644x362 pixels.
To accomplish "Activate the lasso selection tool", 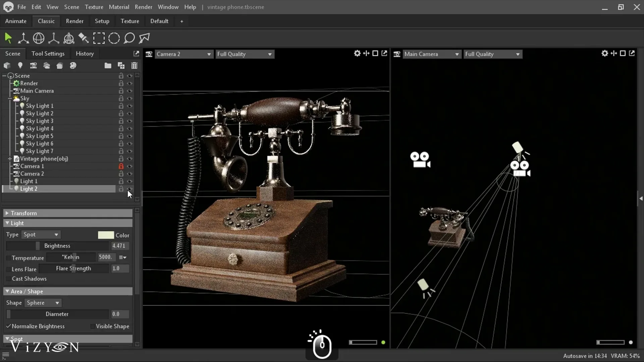I will coord(129,38).
